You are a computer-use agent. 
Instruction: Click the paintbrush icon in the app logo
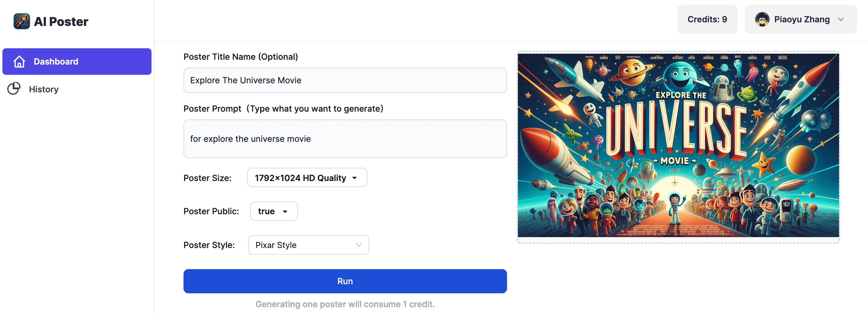(21, 21)
